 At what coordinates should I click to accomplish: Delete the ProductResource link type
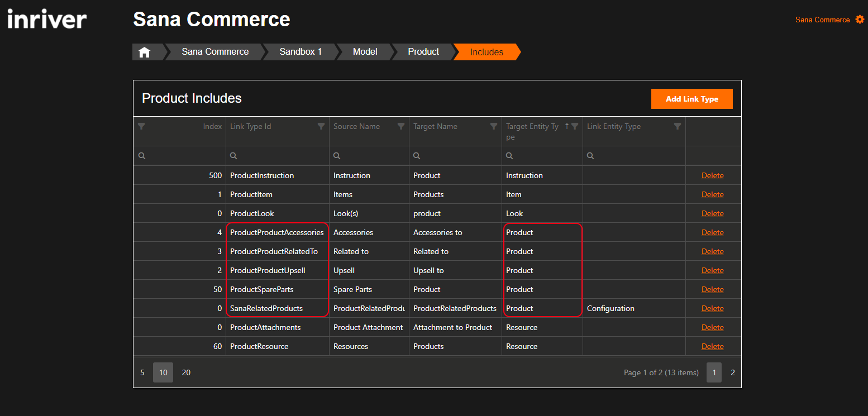(712, 346)
